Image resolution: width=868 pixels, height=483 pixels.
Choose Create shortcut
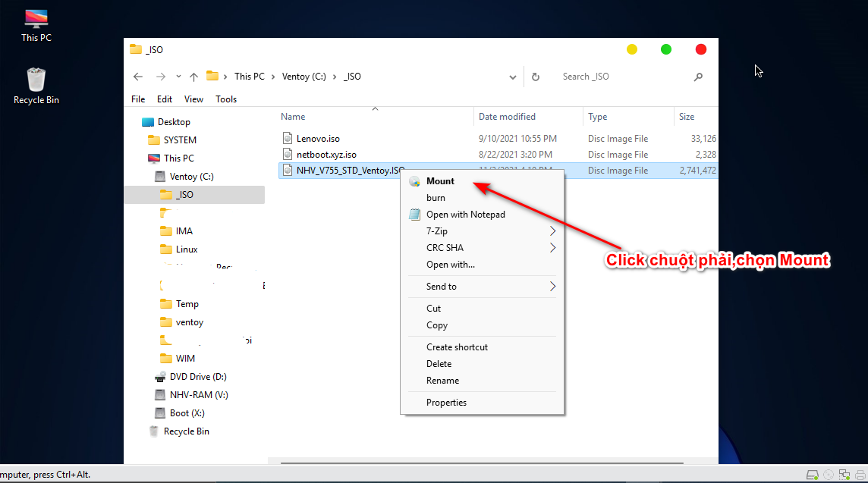(x=482, y=347)
